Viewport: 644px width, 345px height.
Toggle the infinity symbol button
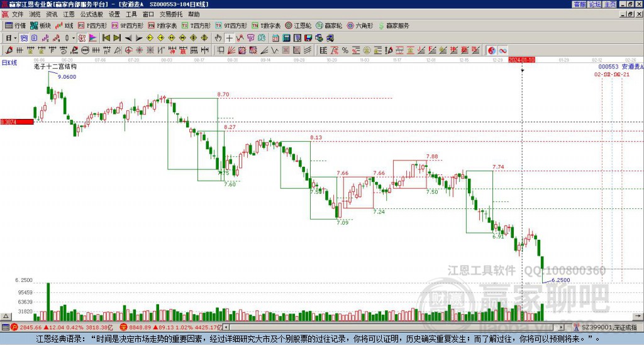[x=502, y=50]
